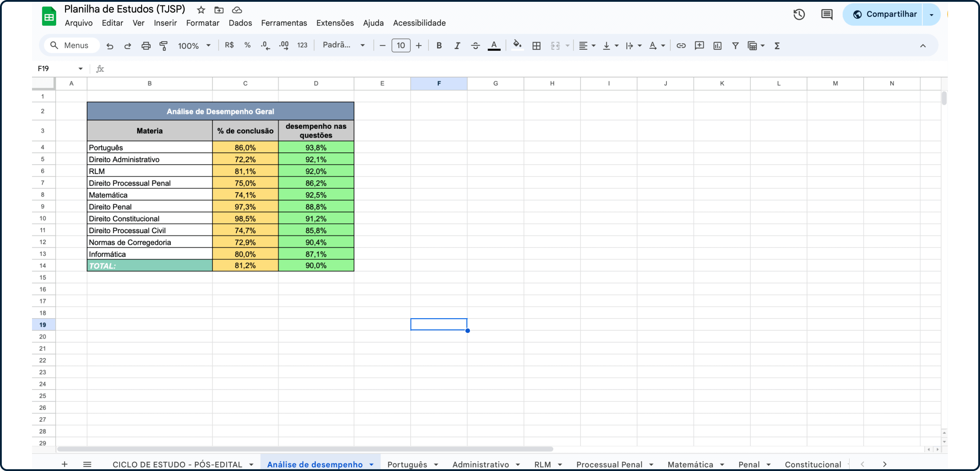Search the Menus box
This screenshot has width=980, height=471.
pyautogui.click(x=72, y=45)
